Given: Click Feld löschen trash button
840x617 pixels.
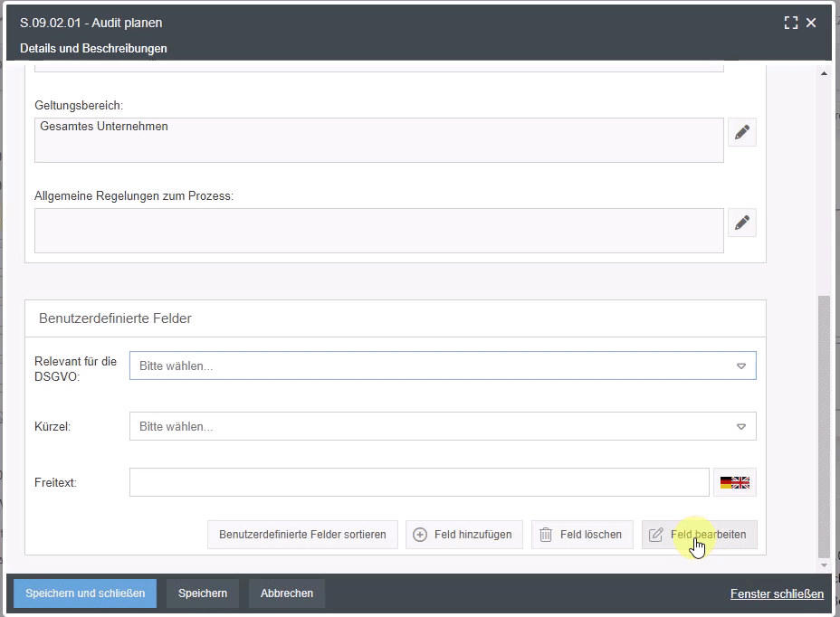Looking at the screenshot, I should click(x=581, y=535).
